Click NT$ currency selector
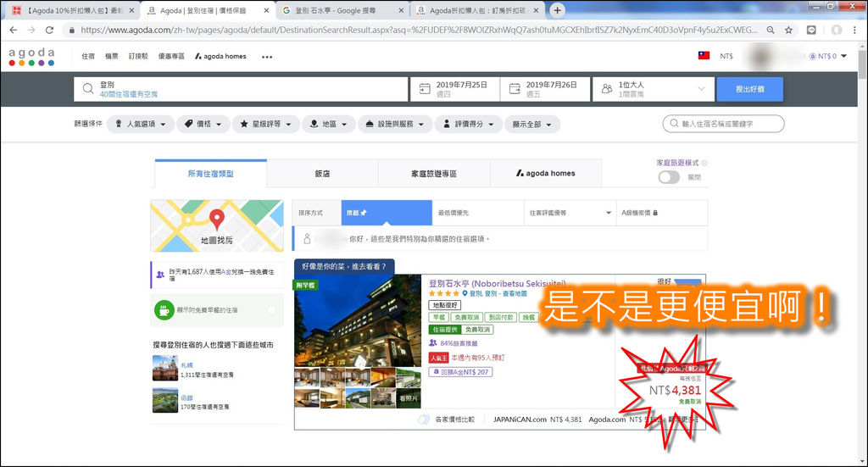Screen dimensions: 868x467 coord(726,56)
